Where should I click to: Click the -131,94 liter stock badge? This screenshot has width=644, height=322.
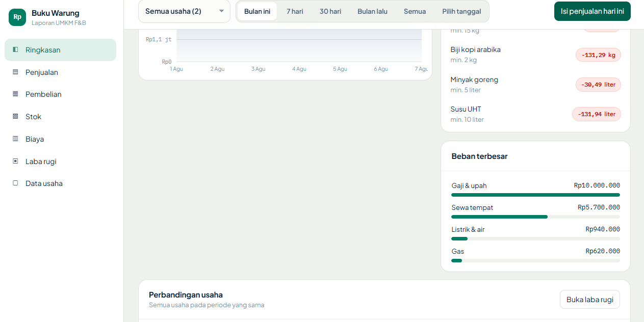coord(597,114)
